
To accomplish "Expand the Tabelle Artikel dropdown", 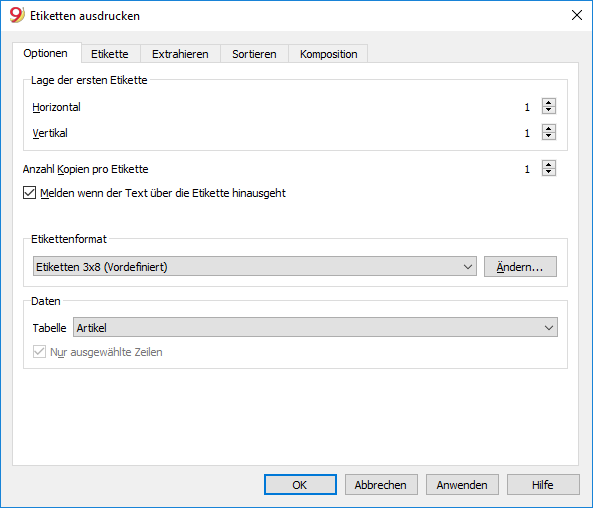I will click(315, 327).
